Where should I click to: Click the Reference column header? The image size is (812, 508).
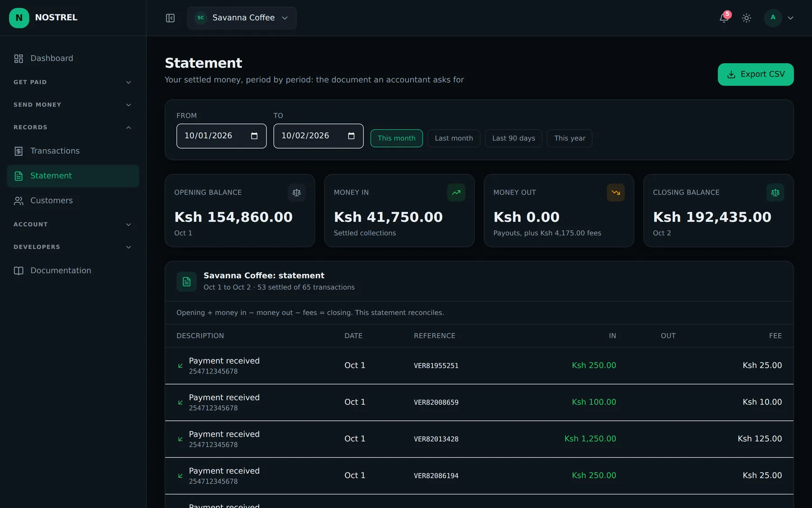pos(435,336)
